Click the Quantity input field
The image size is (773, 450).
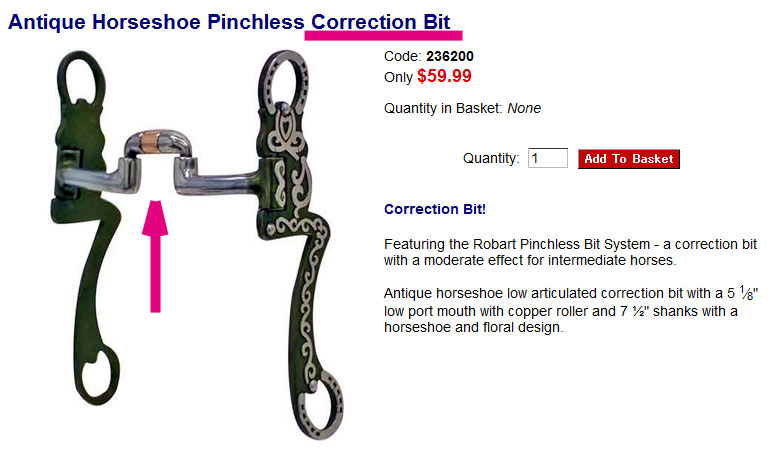point(548,158)
